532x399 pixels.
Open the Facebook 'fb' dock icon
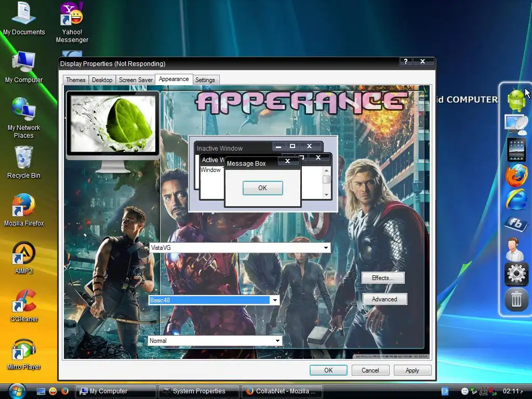516,223
